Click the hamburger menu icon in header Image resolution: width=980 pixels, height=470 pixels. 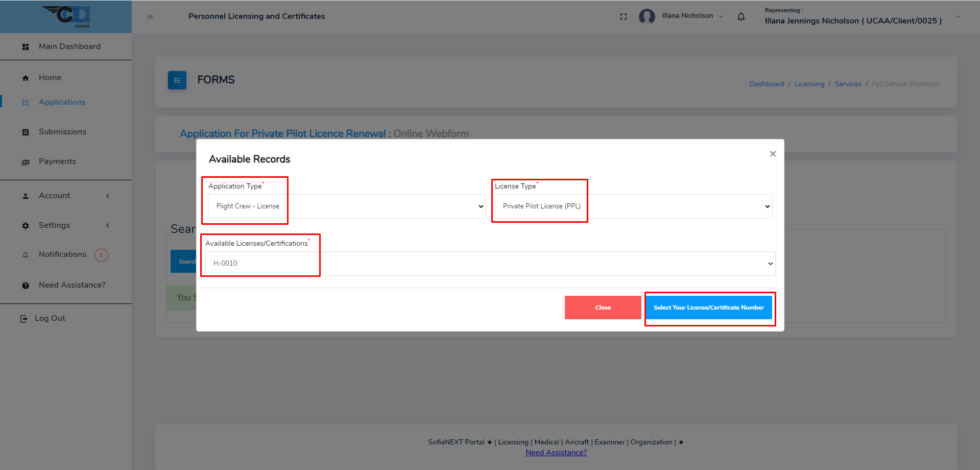[150, 17]
